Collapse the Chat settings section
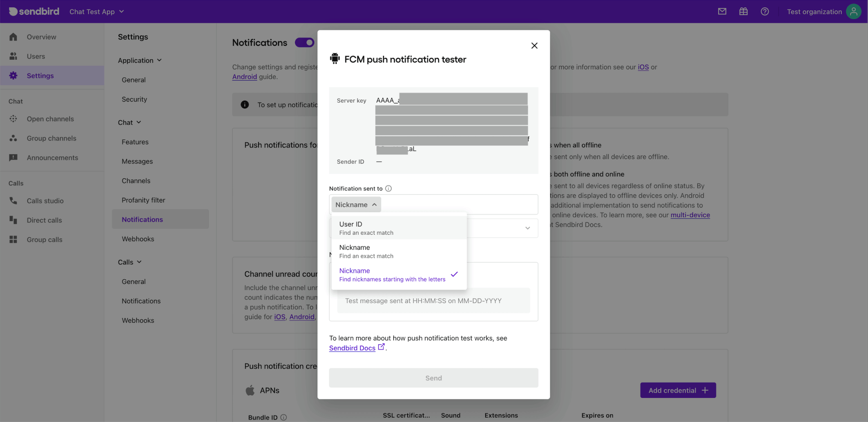 tap(130, 122)
